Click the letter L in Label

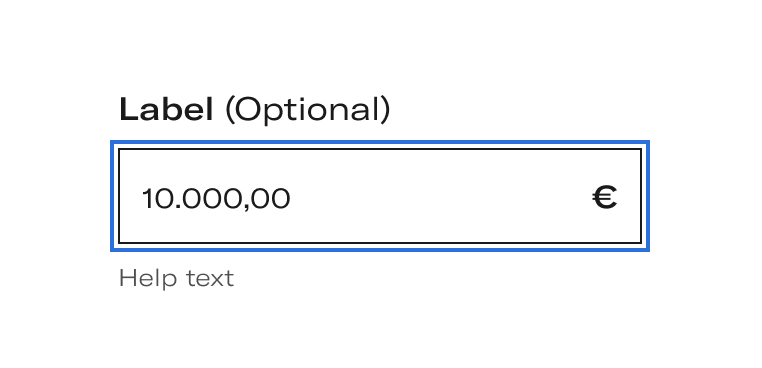click(x=127, y=109)
